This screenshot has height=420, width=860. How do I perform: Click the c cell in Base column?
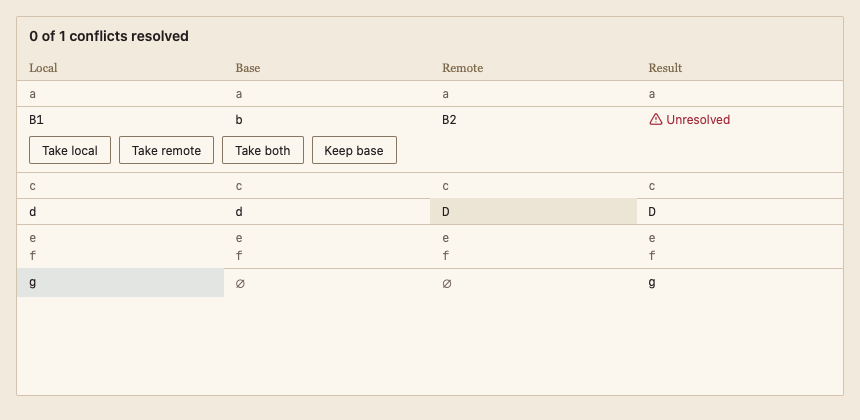pyautogui.click(x=327, y=186)
